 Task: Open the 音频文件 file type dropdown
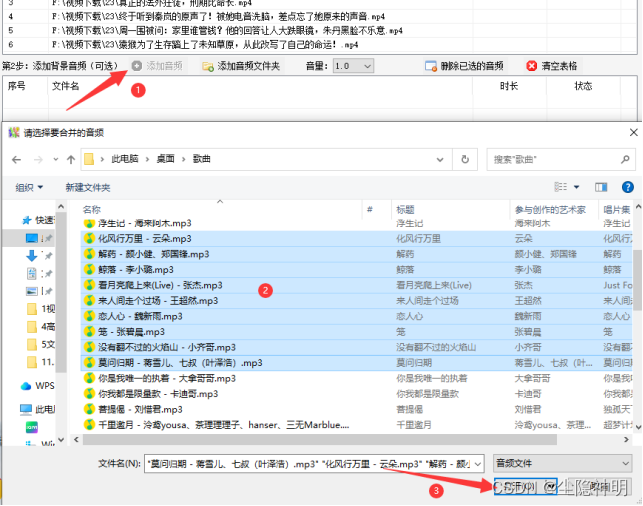coord(562,463)
